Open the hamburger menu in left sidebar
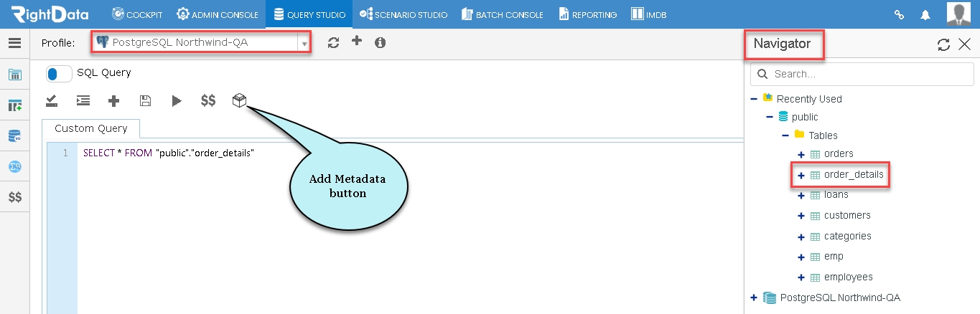 click(14, 43)
